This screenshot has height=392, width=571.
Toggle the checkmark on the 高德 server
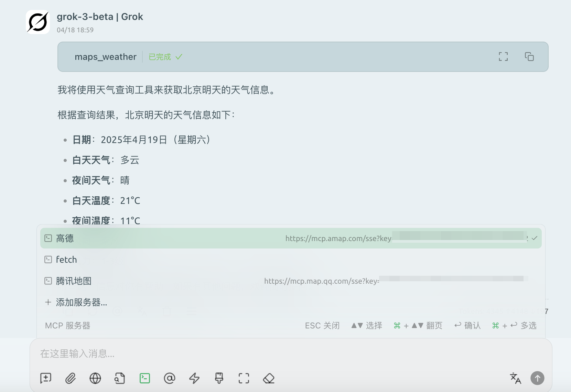coord(535,238)
